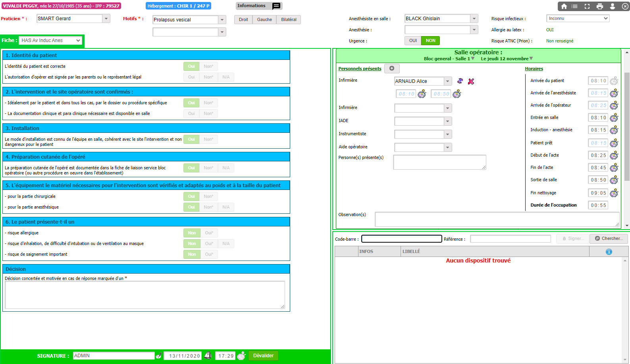This screenshot has width=630, height=364.
Task: Open the Horaires link
Action: pyautogui.click(x=534, y=69)
